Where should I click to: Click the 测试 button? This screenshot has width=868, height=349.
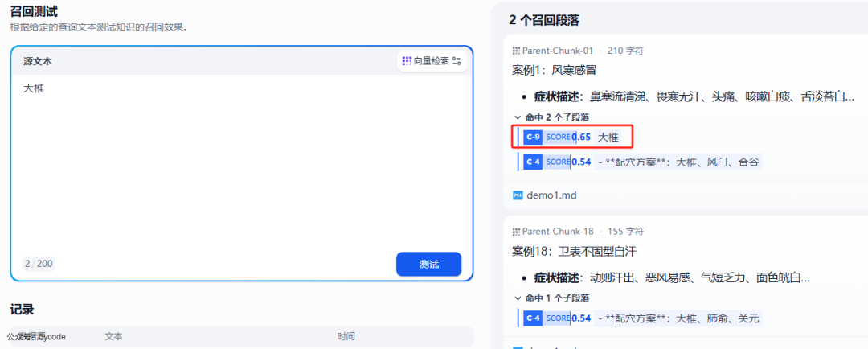click(x=428, y=265)
